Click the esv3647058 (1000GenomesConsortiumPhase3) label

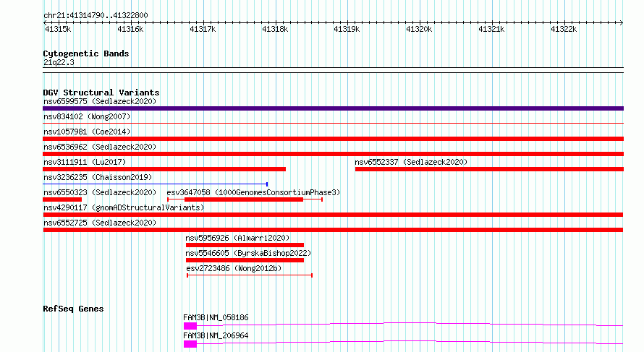click(x=253, y=192)
